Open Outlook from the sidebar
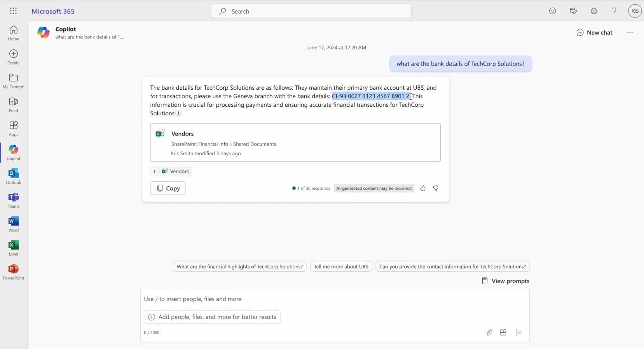The width and height of the screenshot is (644, 349). tap(14, 176)
